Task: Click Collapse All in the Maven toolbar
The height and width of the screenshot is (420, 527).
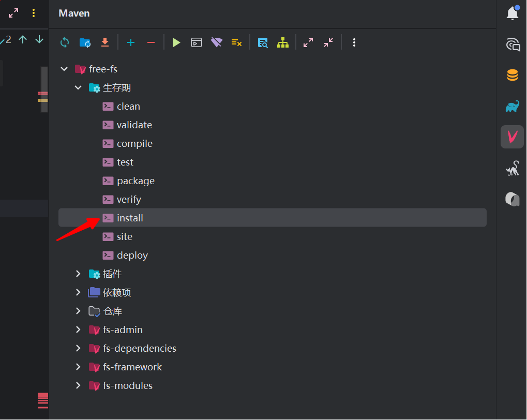Action: pos(328,42)
